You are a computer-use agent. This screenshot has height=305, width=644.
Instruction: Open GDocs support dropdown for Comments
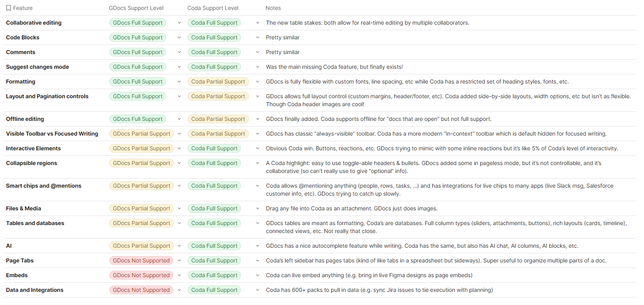[179, 52]
